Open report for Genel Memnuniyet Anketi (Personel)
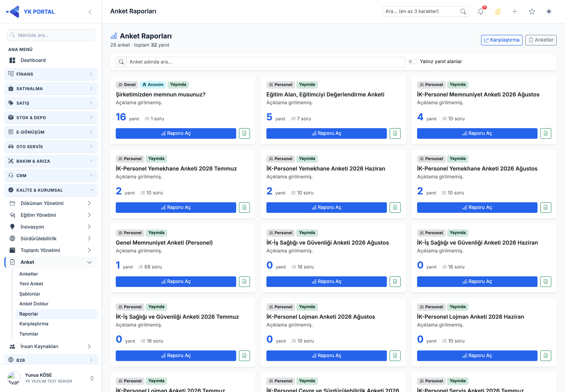This screenshot has width=565, height=392. pyautogui.click(x=176, y=281)
